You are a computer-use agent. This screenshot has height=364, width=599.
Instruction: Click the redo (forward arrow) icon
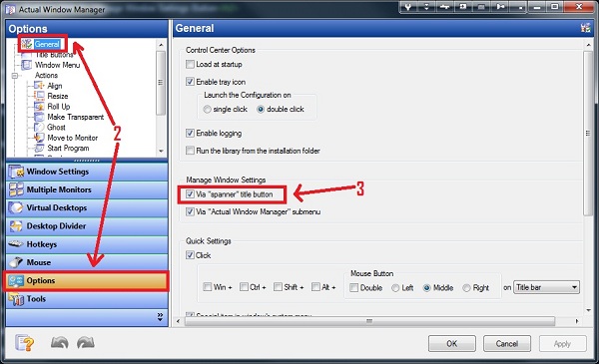85,343
